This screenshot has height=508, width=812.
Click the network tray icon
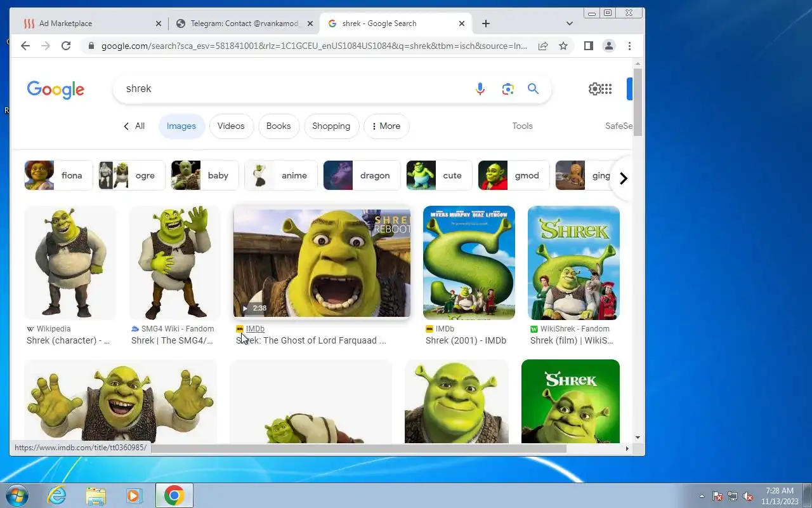pos(733,496)
